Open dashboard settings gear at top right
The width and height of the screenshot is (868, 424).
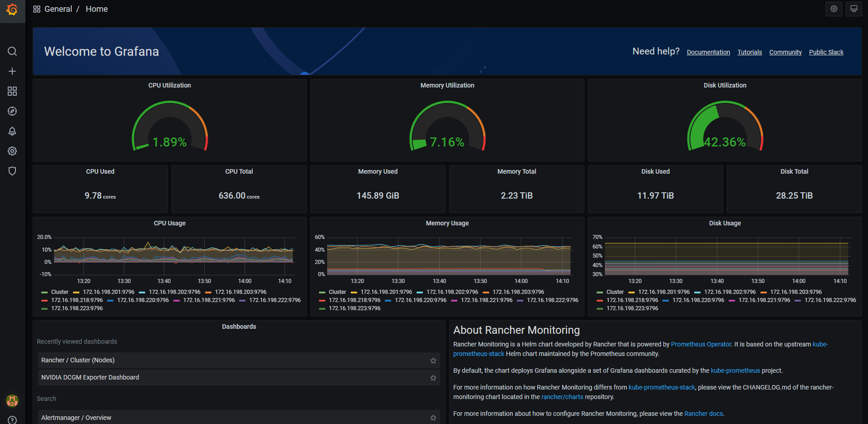pos(834,9)
